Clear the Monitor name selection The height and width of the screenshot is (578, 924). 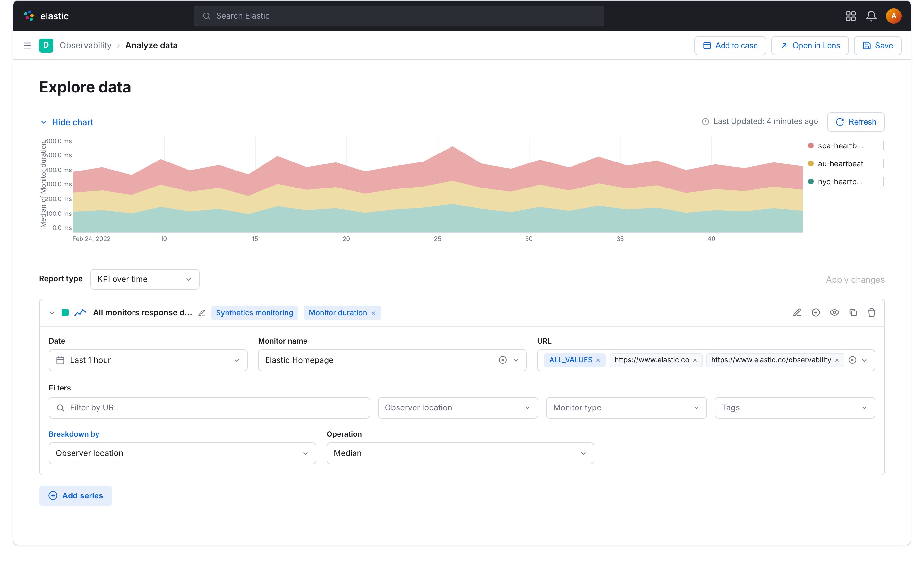(x=503, y=360)
